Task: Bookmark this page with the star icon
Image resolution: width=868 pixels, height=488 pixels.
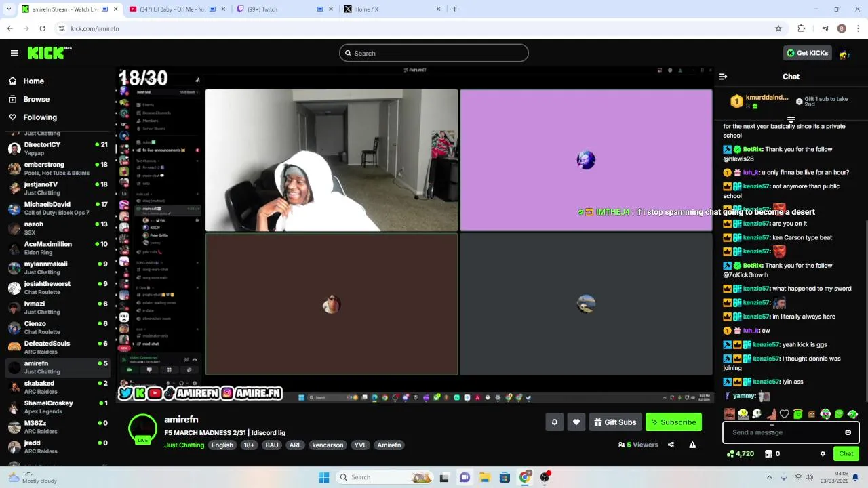Action: click(x=778, y=28)
